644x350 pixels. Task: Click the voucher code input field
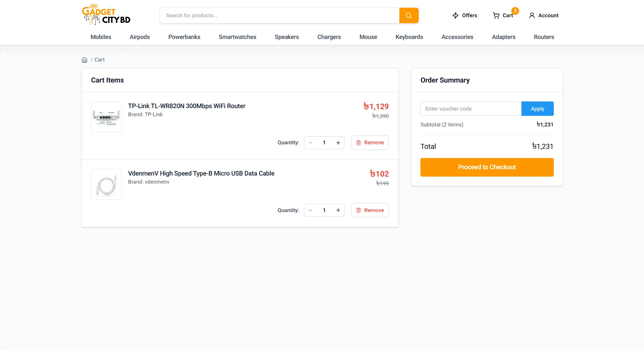coord(471,108)
